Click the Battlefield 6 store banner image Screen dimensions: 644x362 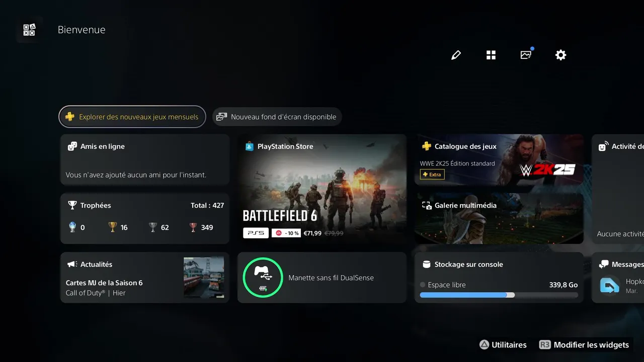322,189
